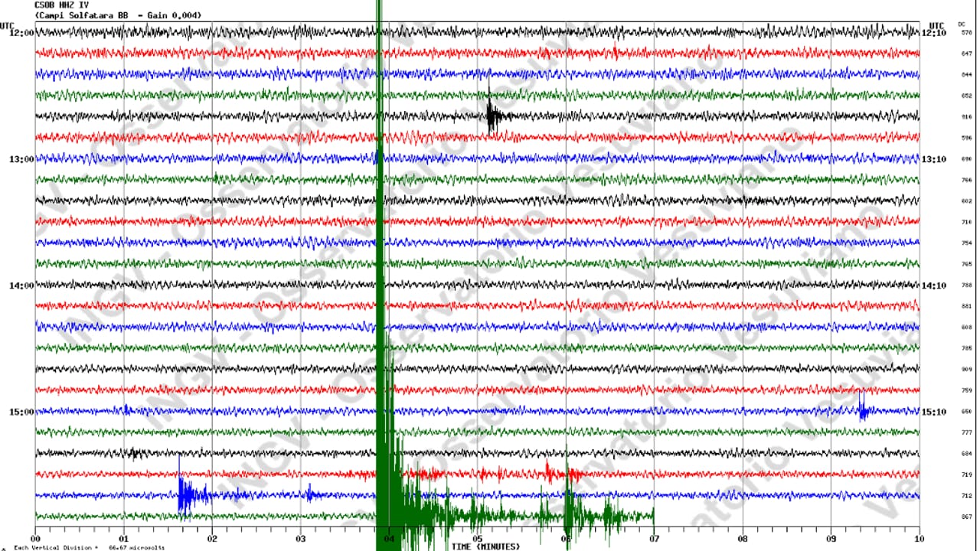
Task: Select the 14:10 end-time label
Action: (934, 285)
